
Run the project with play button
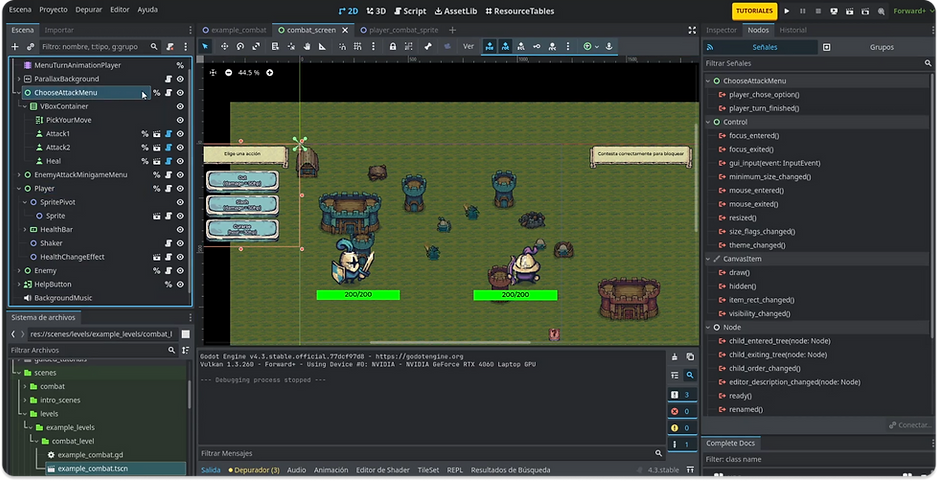(x=787, y=11)
